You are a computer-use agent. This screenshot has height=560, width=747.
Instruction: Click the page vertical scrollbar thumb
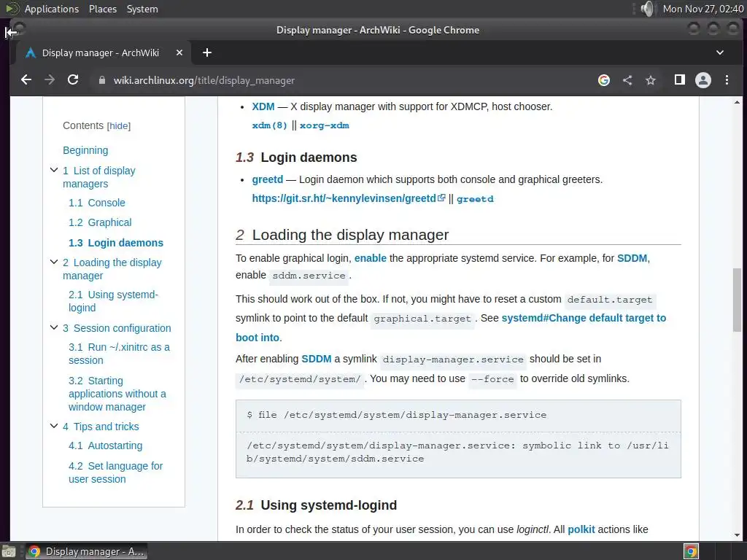coord(737,300)
